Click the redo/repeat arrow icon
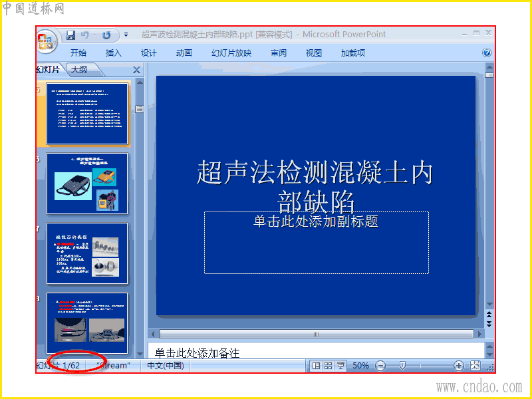The width and height of the screenshot is (532, 399). click(x=107, y=35)
